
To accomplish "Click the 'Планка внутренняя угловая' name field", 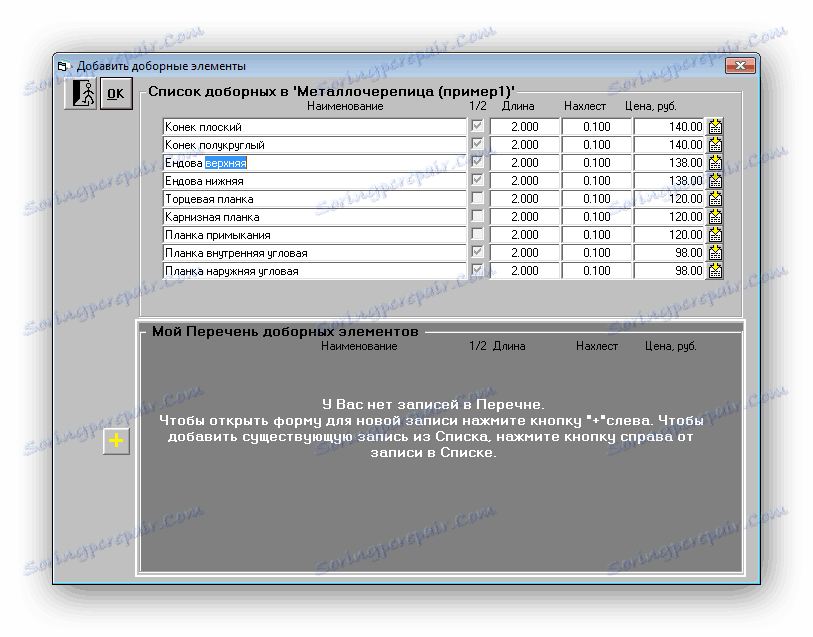I will tap(315, 253).
